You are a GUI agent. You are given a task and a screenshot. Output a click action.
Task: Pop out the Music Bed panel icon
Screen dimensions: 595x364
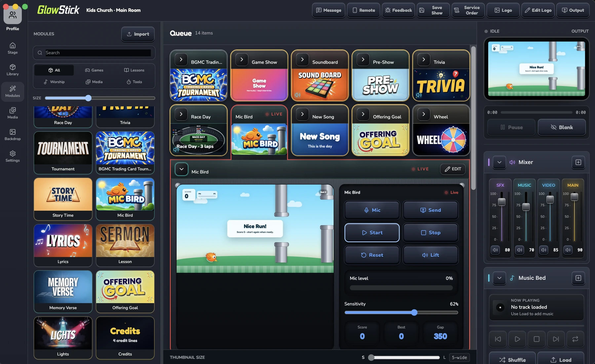[x=578, y=278]
